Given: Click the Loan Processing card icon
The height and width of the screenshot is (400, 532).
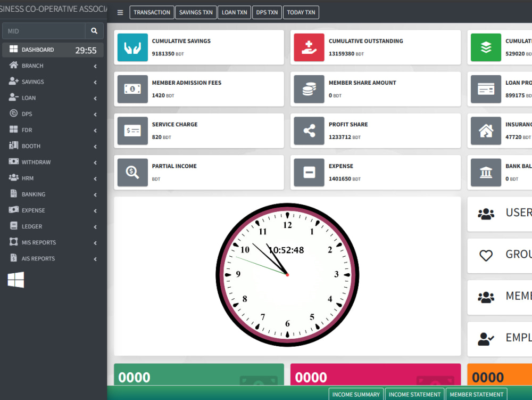Looking at the screenshot, I should 486,89.
